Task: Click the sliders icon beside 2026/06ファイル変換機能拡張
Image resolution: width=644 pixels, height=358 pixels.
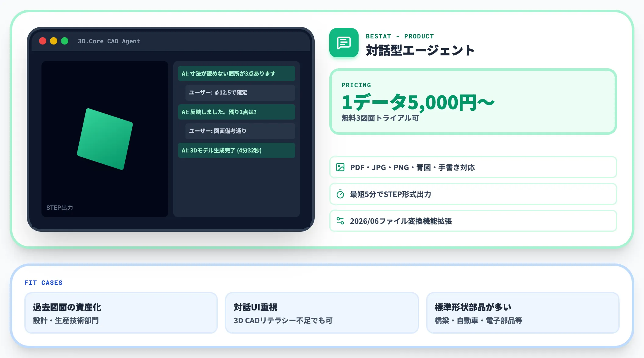Action: click(340, 221)
